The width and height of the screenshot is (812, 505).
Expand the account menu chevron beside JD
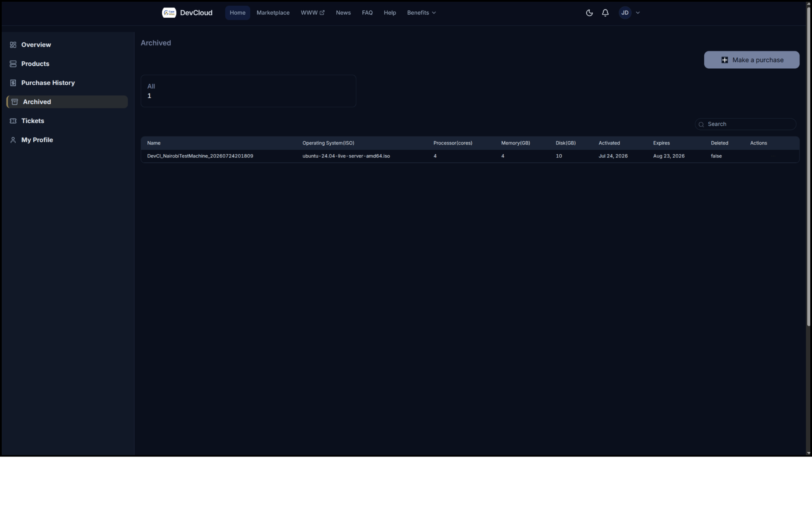coord(638,13)
